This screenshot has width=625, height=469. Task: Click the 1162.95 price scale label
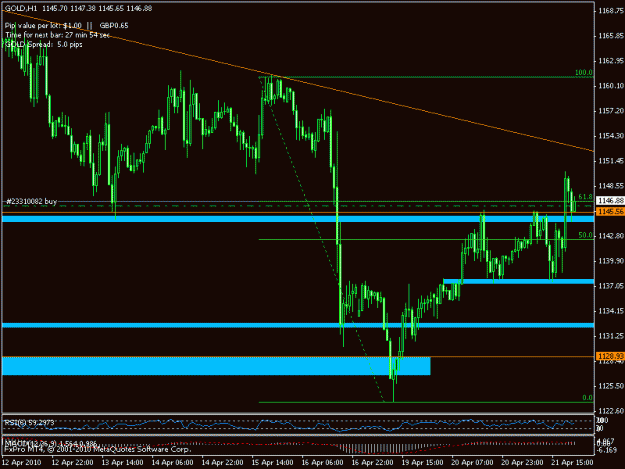(x=611, y=61)
